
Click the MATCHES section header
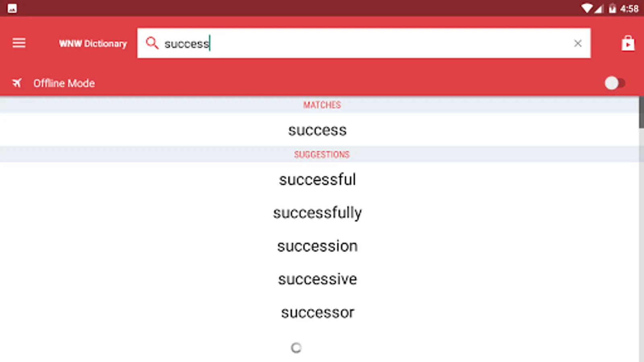[322, 105]
